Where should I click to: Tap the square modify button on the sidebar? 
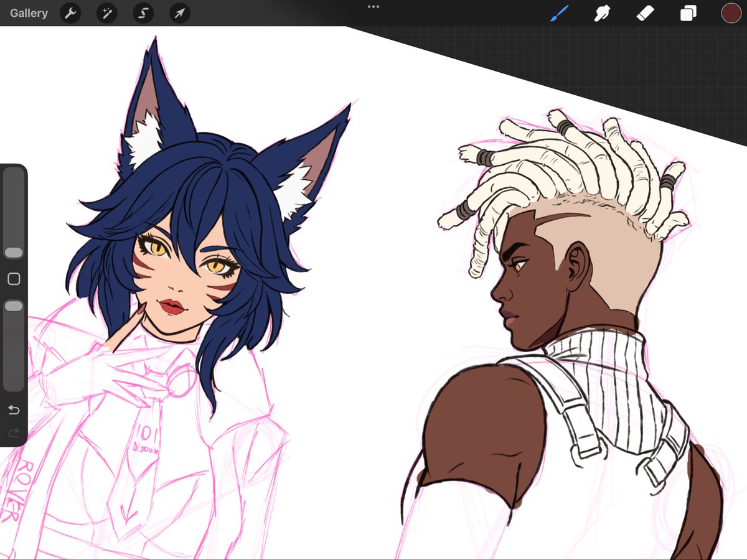13,279
